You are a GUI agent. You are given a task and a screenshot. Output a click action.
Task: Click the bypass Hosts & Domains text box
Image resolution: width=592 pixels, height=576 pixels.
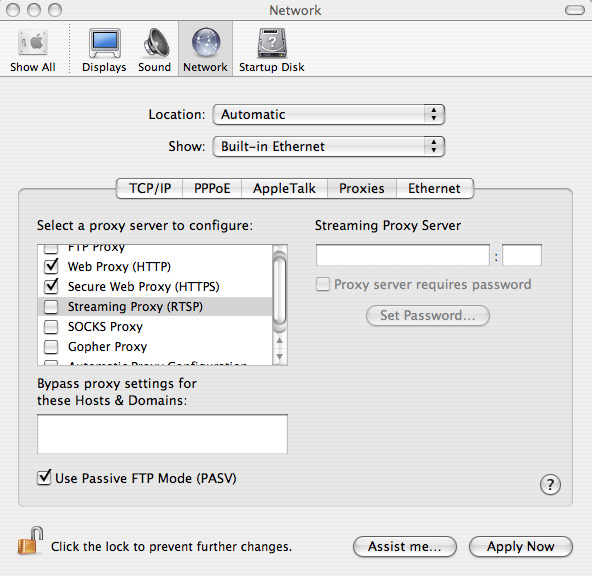pyautogui.click(x=162, y=434)
